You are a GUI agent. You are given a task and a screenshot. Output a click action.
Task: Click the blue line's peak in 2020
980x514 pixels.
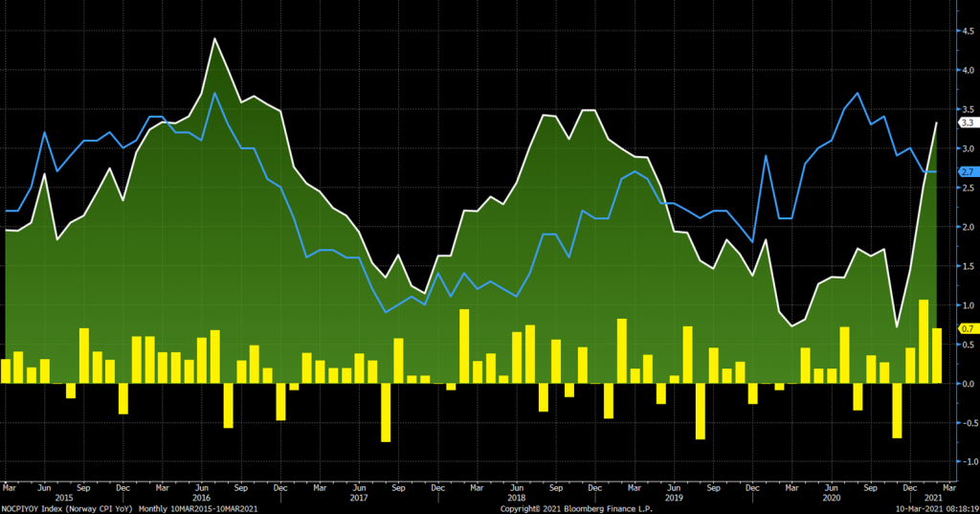click(x=857, y=93)
